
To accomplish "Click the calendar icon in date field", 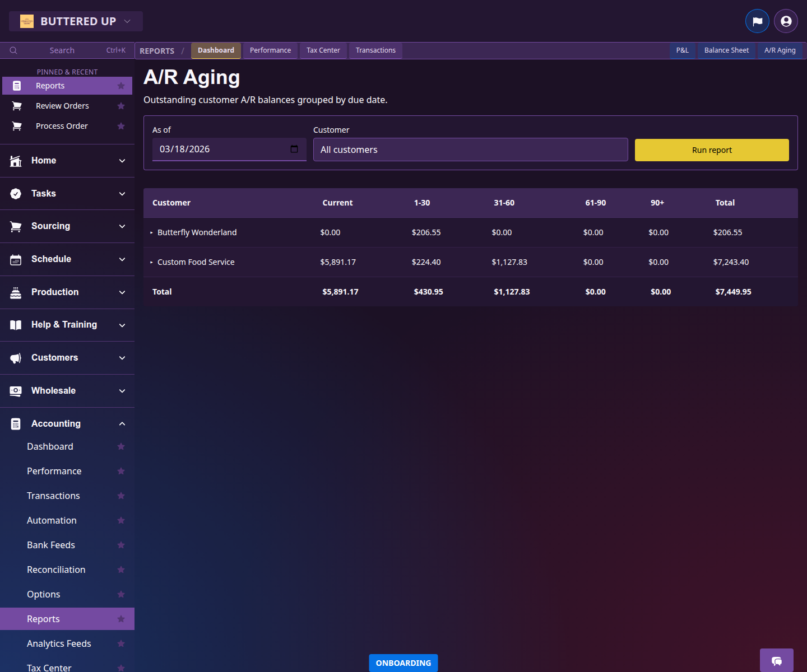I will [294, 149].
